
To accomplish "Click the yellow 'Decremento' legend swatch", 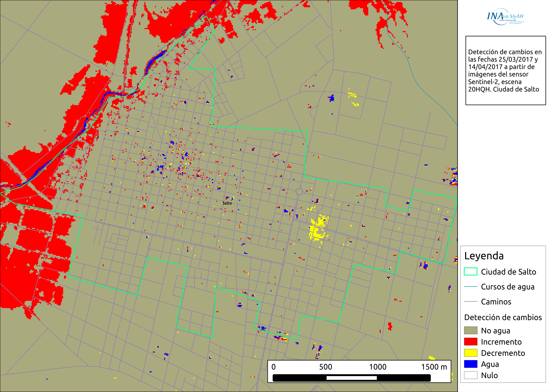I will tap(471, 353).
